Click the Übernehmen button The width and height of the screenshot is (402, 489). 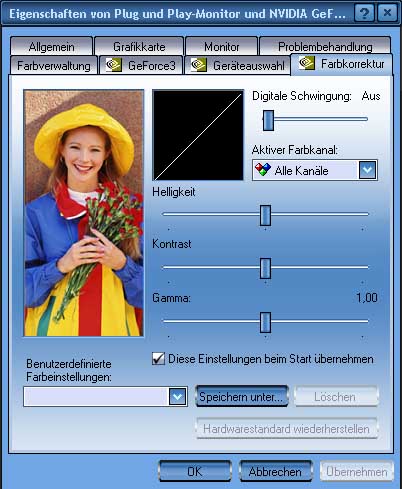coord(357,471)
